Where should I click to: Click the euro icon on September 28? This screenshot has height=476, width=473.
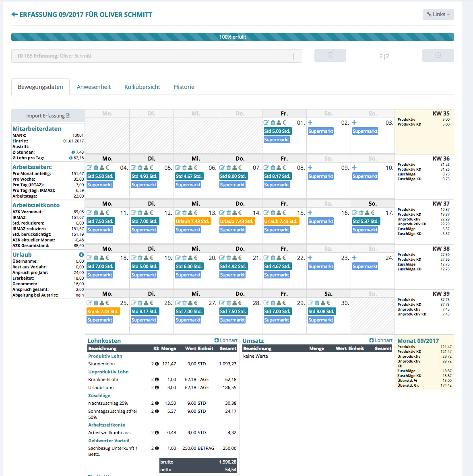click(x=240, y=303)
